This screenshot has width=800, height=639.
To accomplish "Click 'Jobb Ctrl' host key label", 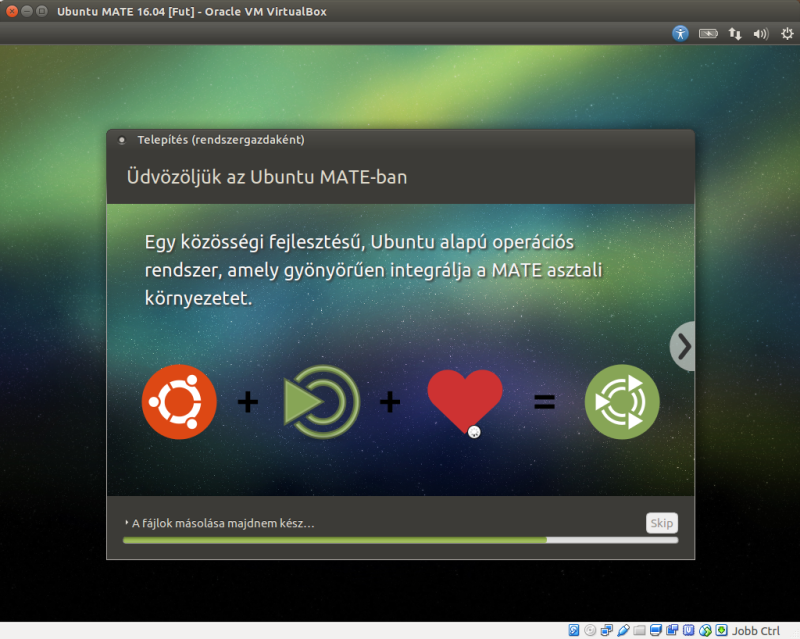I will pyautogui.click(x=756, y=631).
